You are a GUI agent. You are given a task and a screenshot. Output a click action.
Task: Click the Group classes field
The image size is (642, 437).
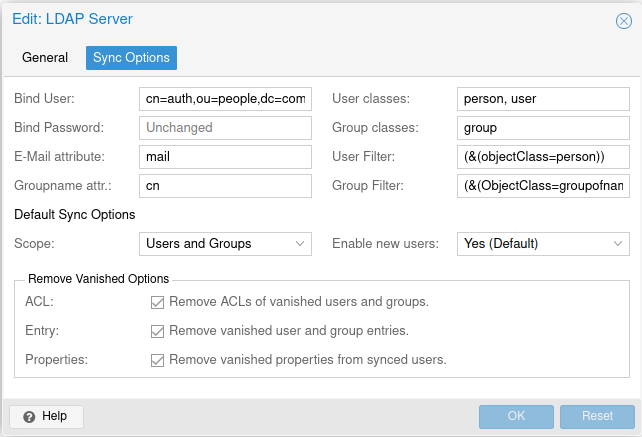[x=543, y=128]
